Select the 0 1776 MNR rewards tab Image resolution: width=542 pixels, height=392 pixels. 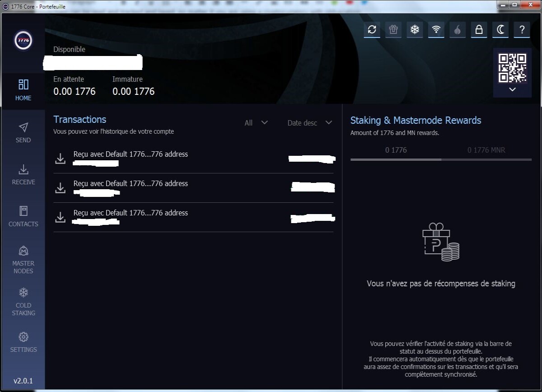pos(486,150)
